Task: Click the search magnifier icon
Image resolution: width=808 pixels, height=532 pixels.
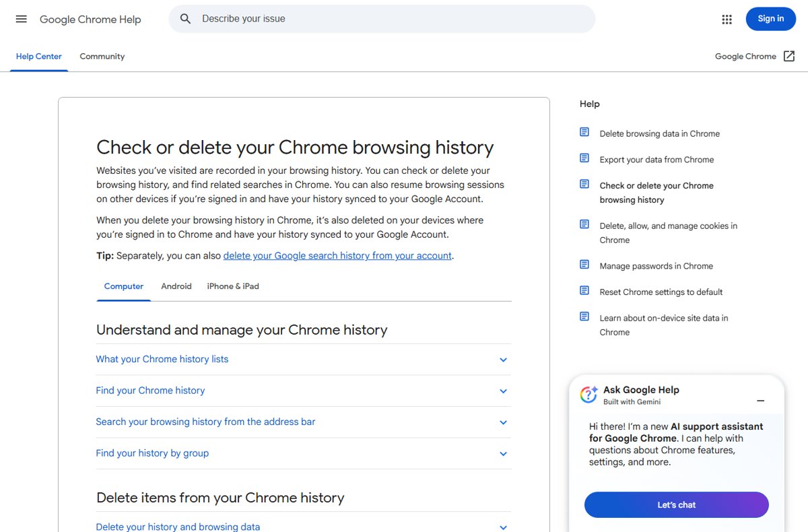Action: (186, 19)
